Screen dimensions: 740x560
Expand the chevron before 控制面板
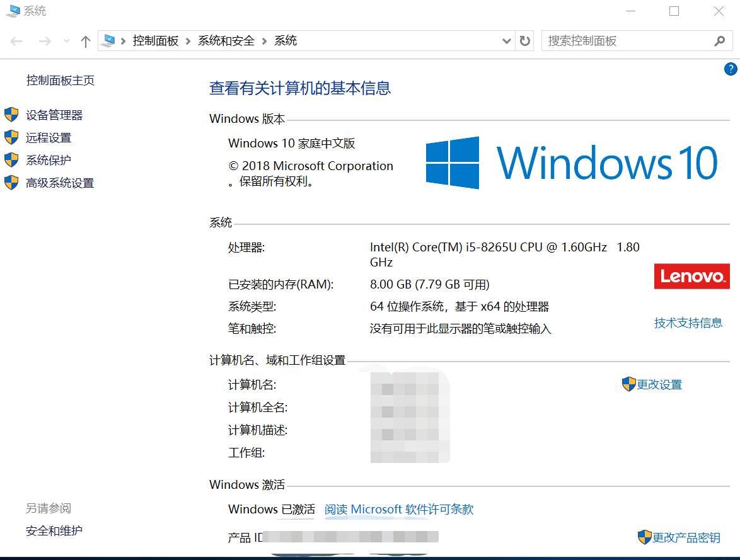tap(123, 42)
